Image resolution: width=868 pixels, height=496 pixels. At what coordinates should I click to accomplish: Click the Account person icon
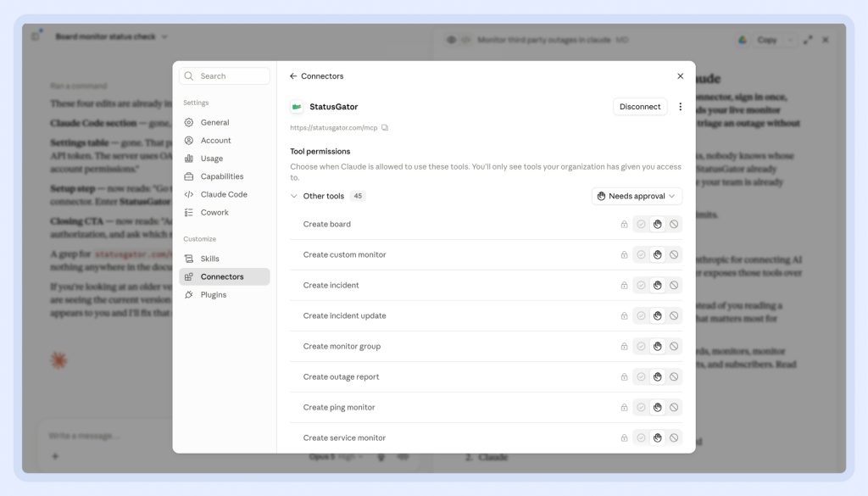189,141
